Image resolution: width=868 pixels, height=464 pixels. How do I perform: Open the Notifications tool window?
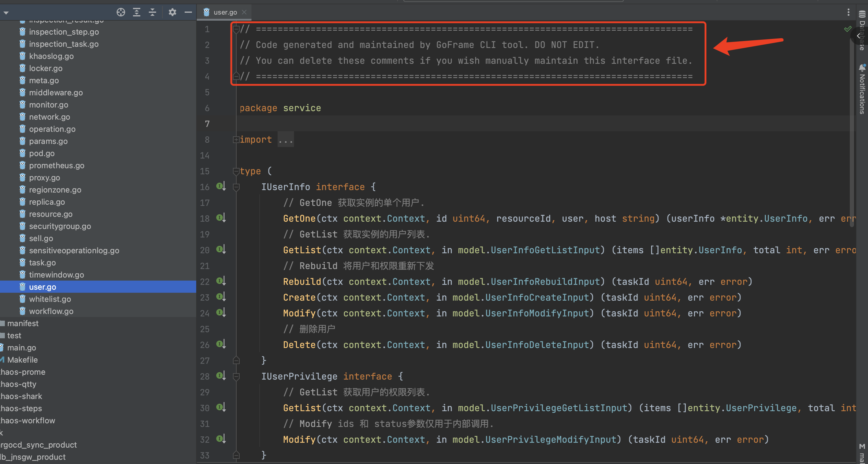click(x=862, y=89)
